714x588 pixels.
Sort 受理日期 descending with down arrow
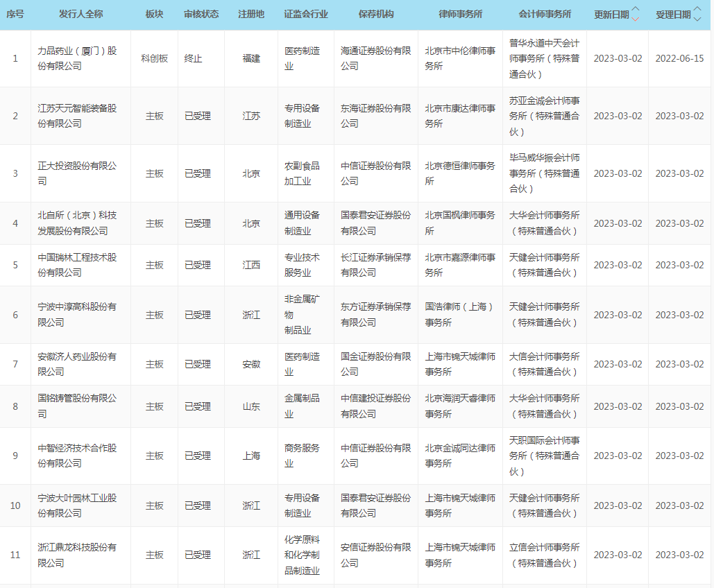coord(697,19)
